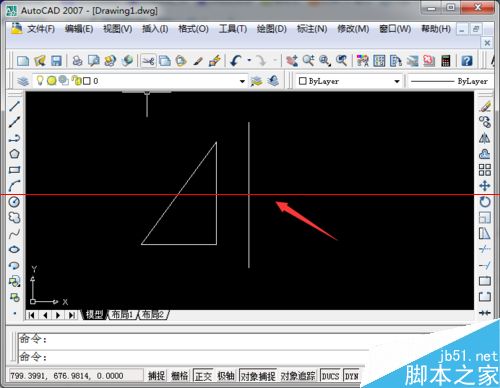Select the Ellipse tool
This screenshot has width=500, height=388.
point(14,249)
